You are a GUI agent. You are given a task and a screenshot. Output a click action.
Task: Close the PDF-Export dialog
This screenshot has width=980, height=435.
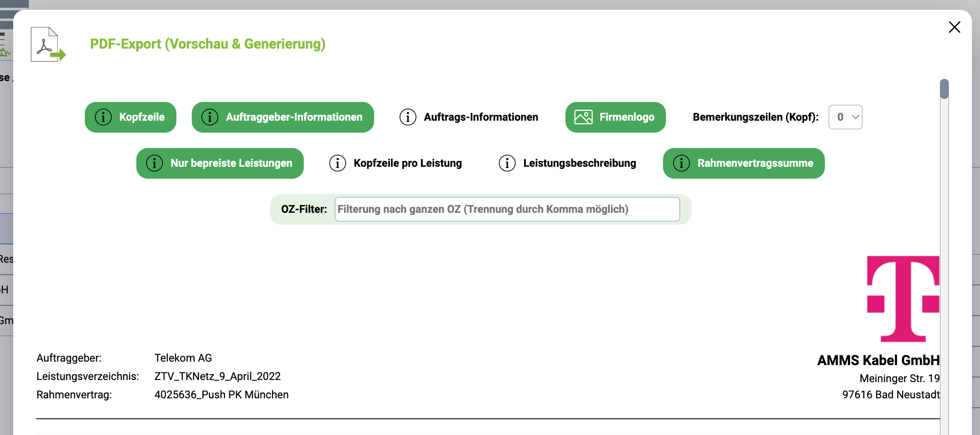[954, 27]
